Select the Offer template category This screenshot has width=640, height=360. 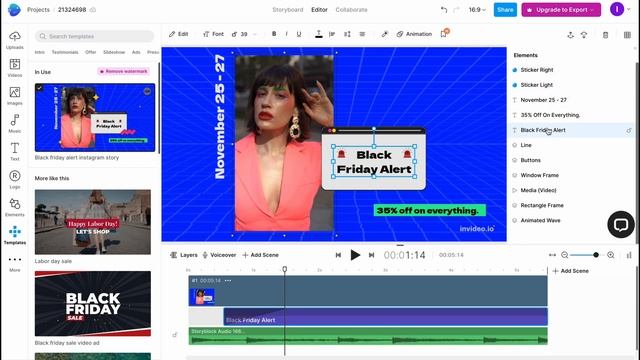point(91,52)
